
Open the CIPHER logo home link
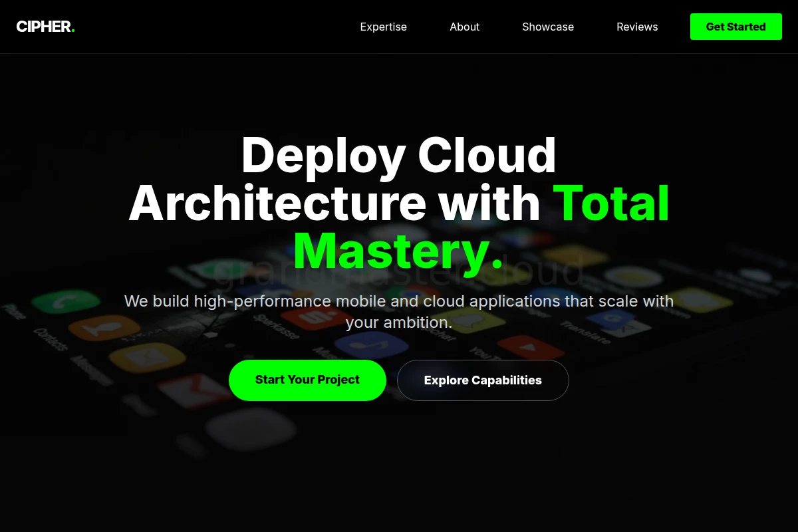click(45, 27)
